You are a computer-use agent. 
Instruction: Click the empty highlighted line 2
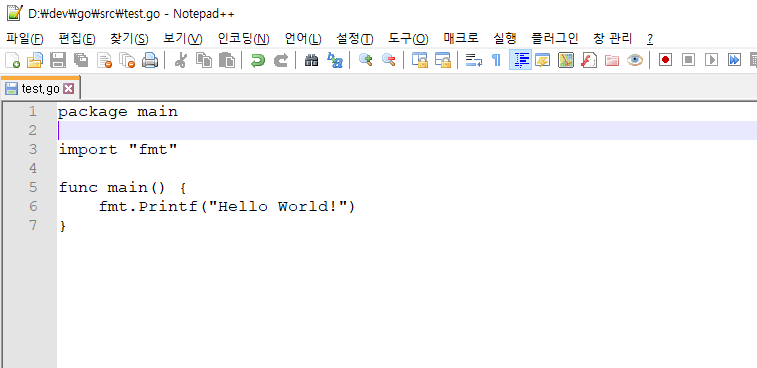tap(407, 130)
